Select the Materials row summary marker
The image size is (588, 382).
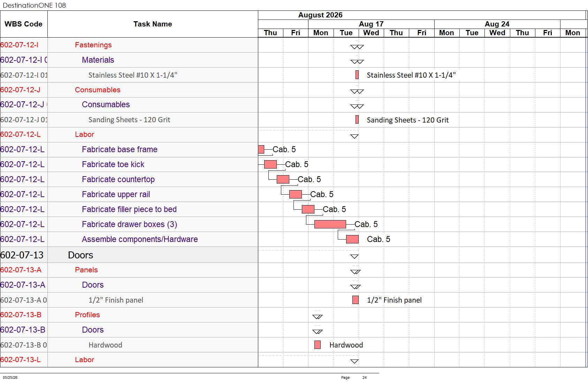pyautogui.click(x=357, y=62)
